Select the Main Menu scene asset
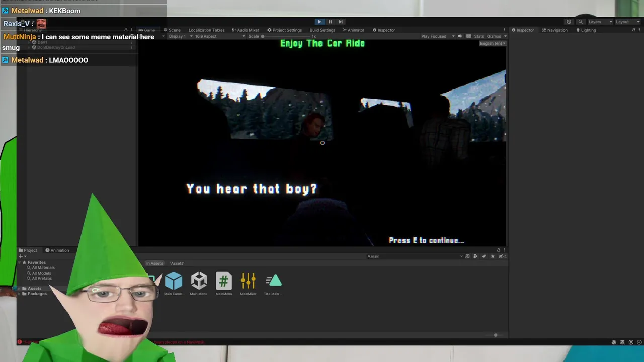The height and width of the screenshot is (362, 644). [199, 284]
